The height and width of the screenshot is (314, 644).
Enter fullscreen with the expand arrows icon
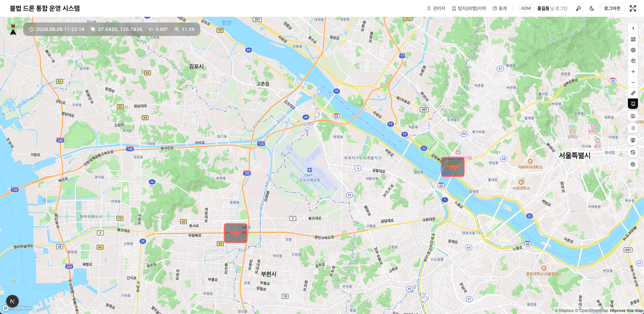tap(633, 8)
